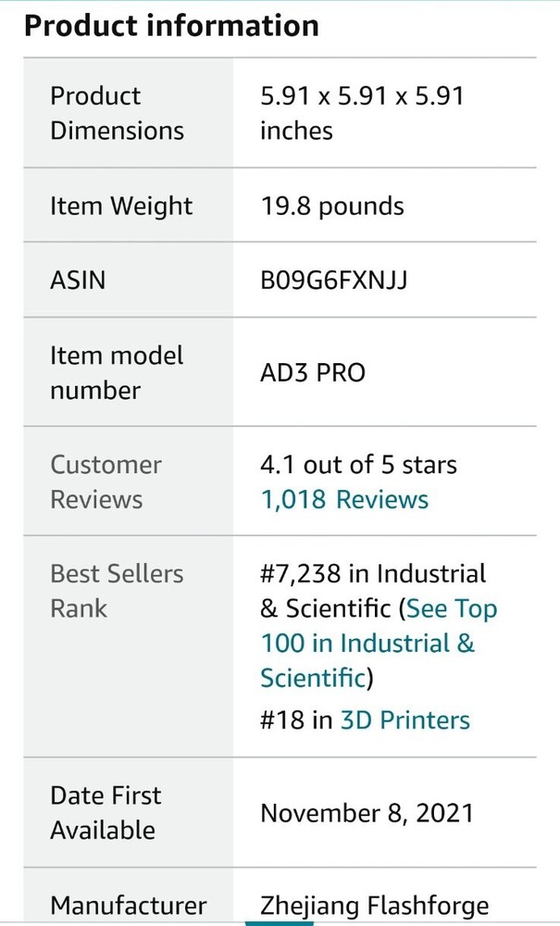Tap the Product information heading
Screen dimensions: 560x926
[171, 25]
